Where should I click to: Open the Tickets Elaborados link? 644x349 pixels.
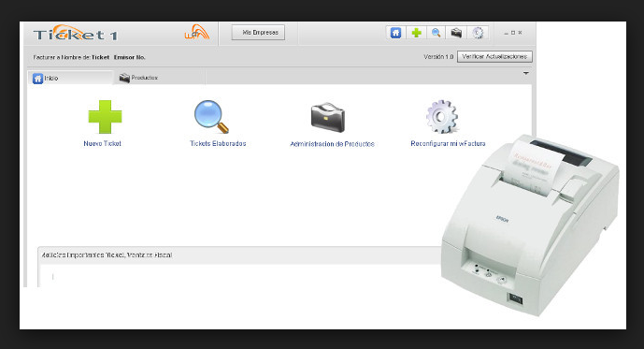(x=218, y=143)
